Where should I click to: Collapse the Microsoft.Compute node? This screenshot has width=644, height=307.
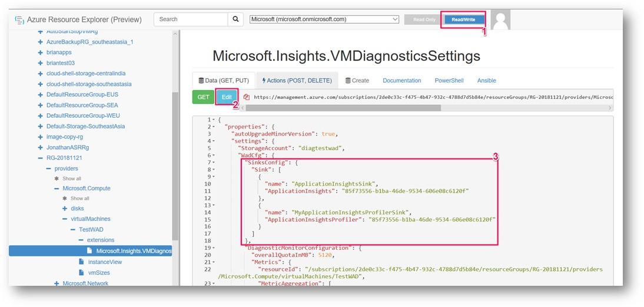click(57, 188)
